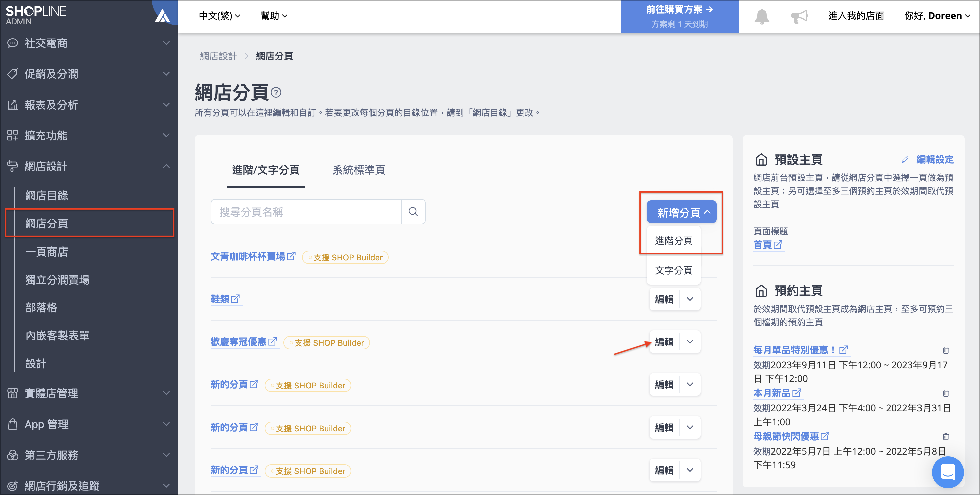Click the SHOPLINE ADMIN logo
Screen dimensions: 980x495
pos(36,15)
